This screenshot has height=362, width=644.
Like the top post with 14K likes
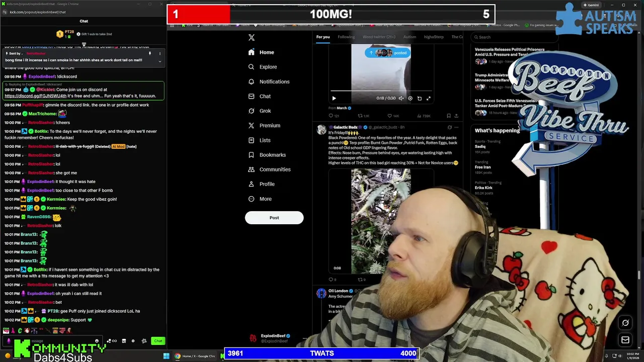point(393,116)
